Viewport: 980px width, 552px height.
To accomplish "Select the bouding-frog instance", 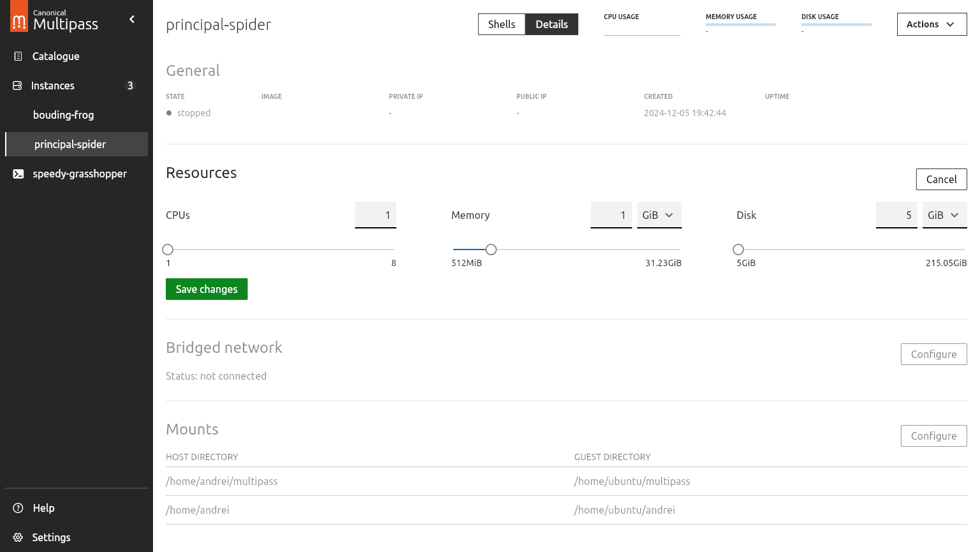I will (x=64, y=115).
